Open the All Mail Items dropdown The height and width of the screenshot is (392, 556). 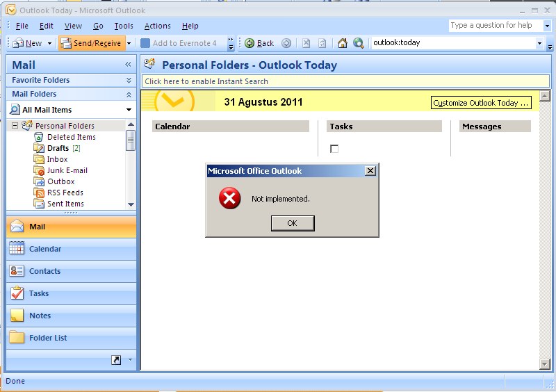[x=129, y=110]
